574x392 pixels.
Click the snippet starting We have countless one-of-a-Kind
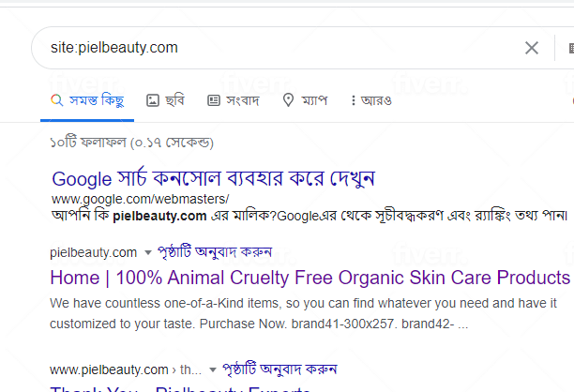303,313
